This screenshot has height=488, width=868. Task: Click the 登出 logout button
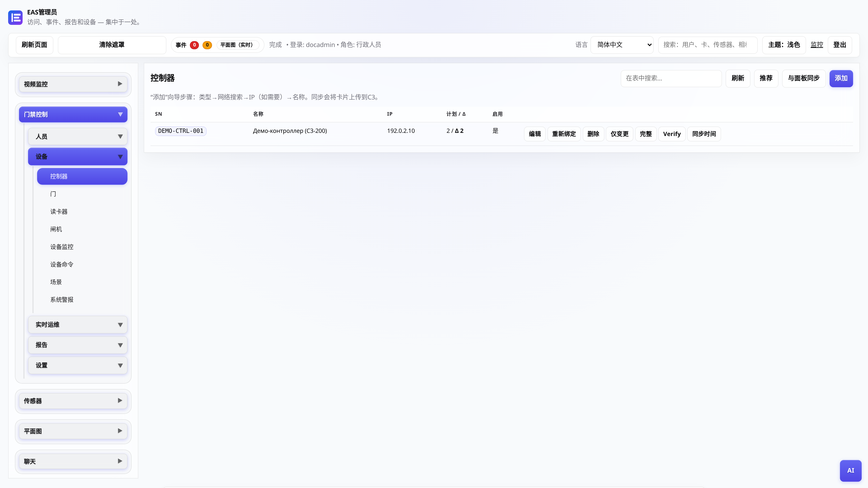(x=840, y=45)
